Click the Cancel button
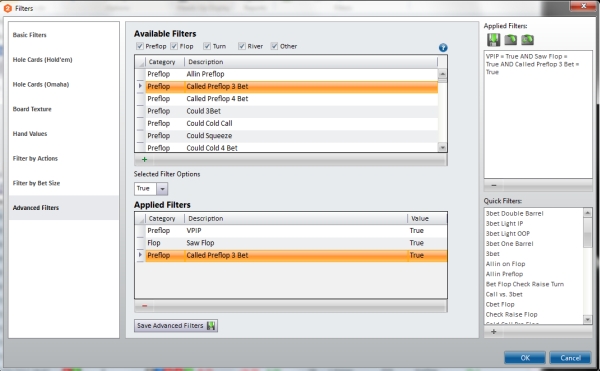The width and height of the screenshot is (600, 371). click(x=570, y=358)
